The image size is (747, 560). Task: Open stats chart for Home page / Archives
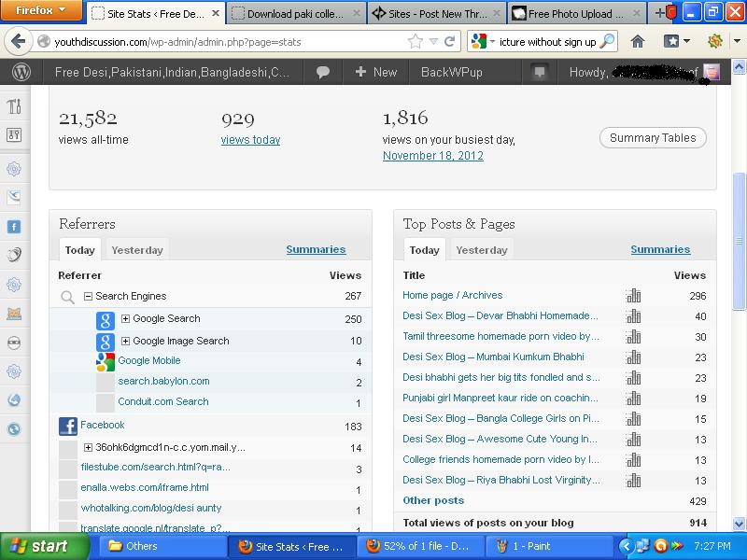pos(634,296)
